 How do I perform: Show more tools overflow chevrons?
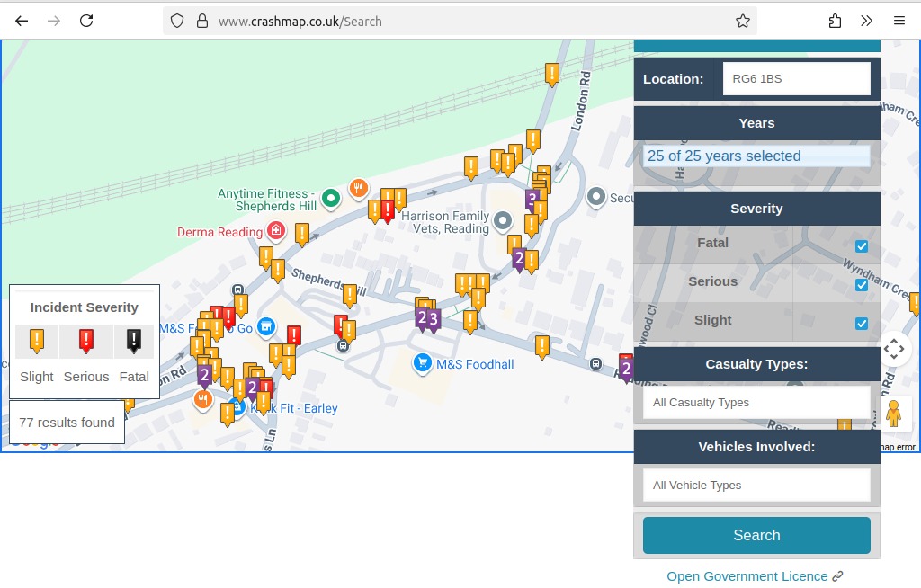(x=866, y=22)
